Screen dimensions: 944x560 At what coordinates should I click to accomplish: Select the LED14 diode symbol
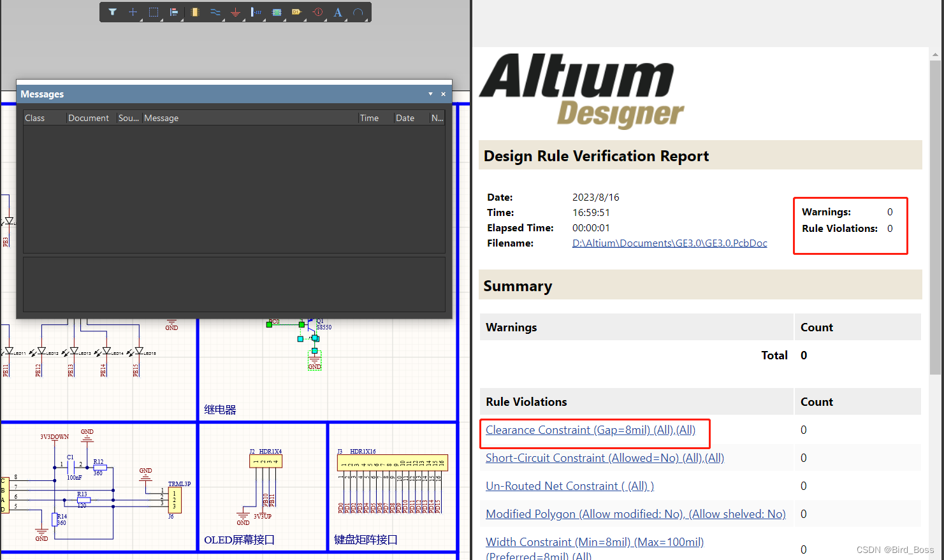click(x=107, y=351)
